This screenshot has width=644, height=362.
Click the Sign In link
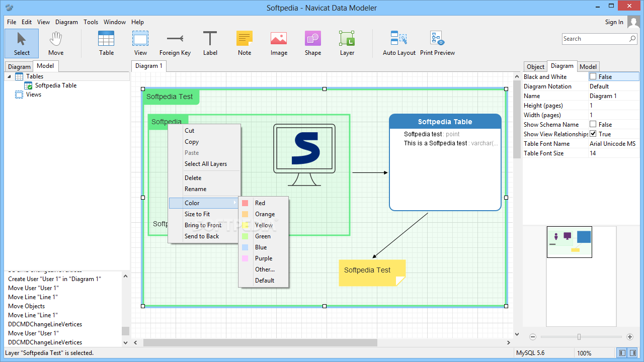point(614,22)
